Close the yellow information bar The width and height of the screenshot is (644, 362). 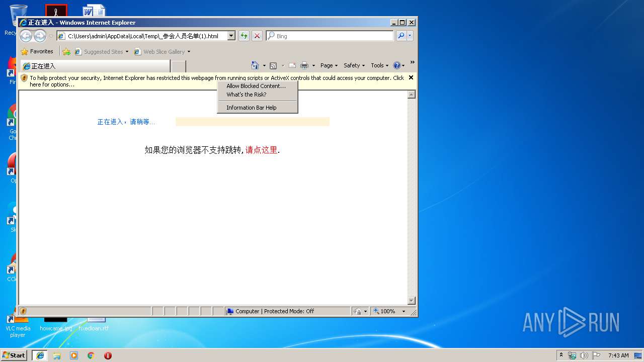coord(411,77)
